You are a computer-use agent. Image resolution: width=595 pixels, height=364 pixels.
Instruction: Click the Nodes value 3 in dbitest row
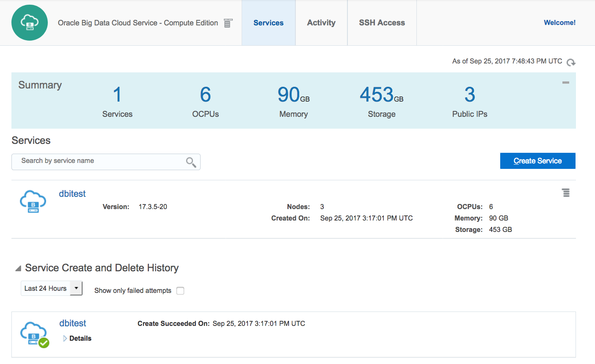[322, 207]
